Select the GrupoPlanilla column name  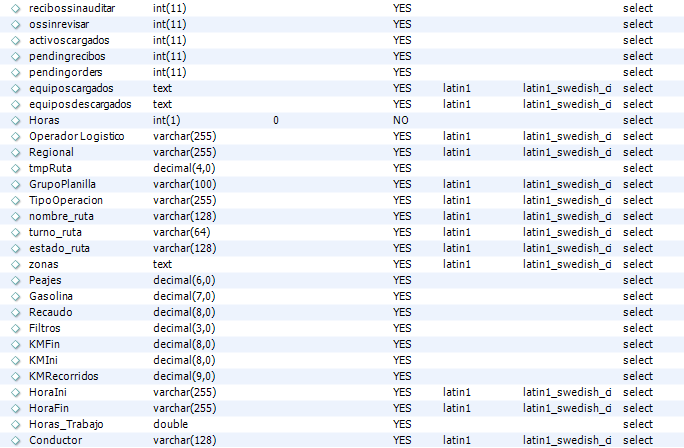62,185
